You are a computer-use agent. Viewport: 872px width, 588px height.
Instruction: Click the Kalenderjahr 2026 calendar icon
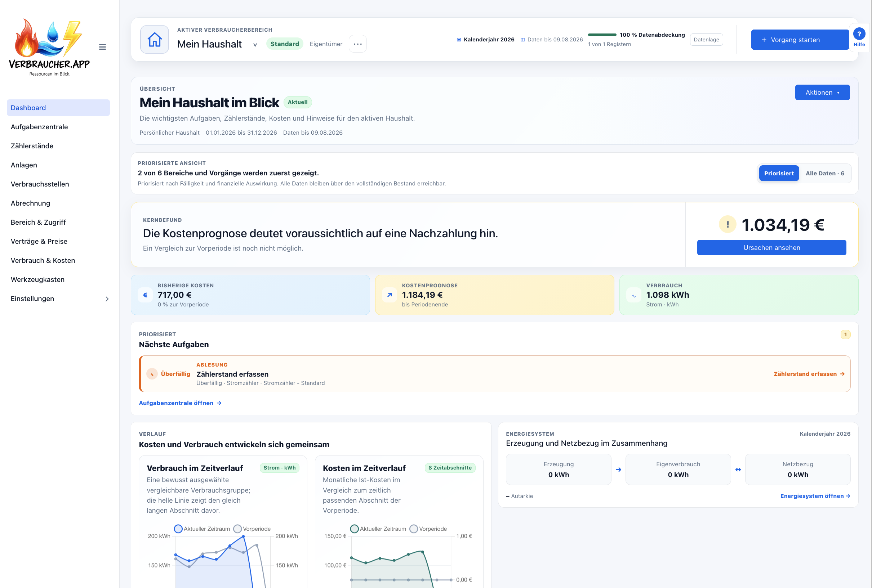coord(458,40)
